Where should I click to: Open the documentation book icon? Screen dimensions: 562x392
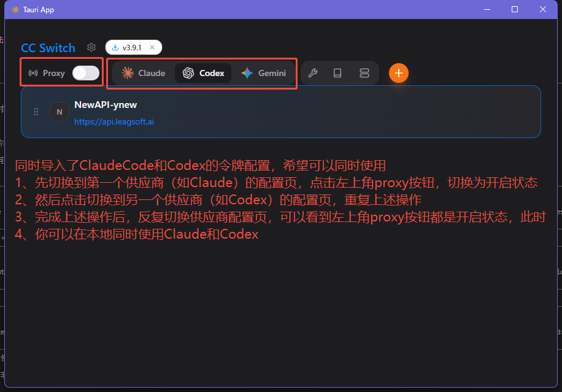coord(337,73)
